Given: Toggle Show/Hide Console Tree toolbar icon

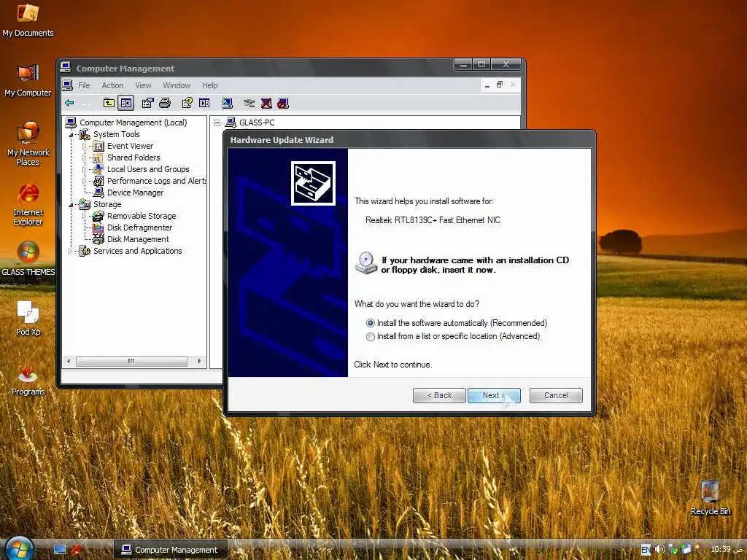Looking at the screenshot, I should coord(125,103).
